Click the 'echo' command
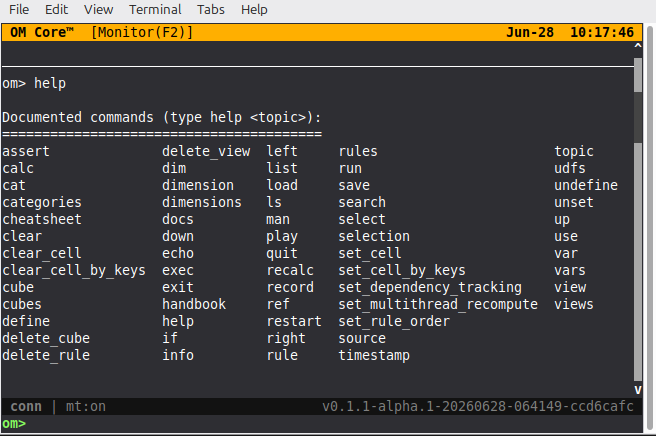The width and height of the screenshot is (656, 436). pos(178,253)
